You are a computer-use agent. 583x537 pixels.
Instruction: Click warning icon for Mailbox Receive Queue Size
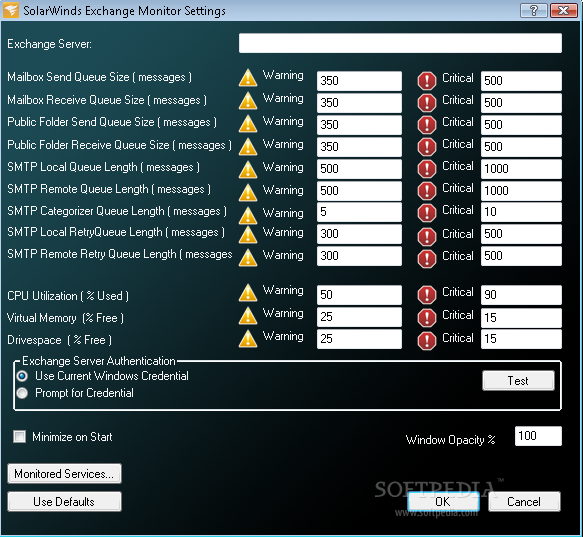pos(248,101)
